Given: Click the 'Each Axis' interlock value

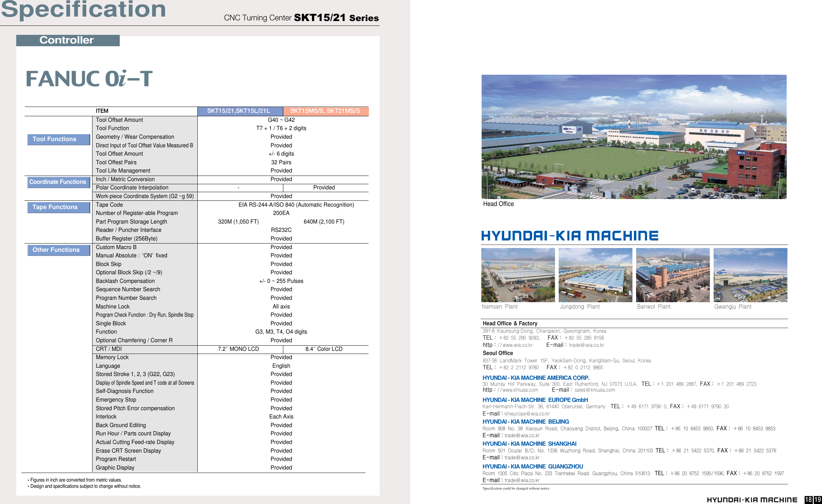Looking at the screenshot, I should (x=281, y=417).
